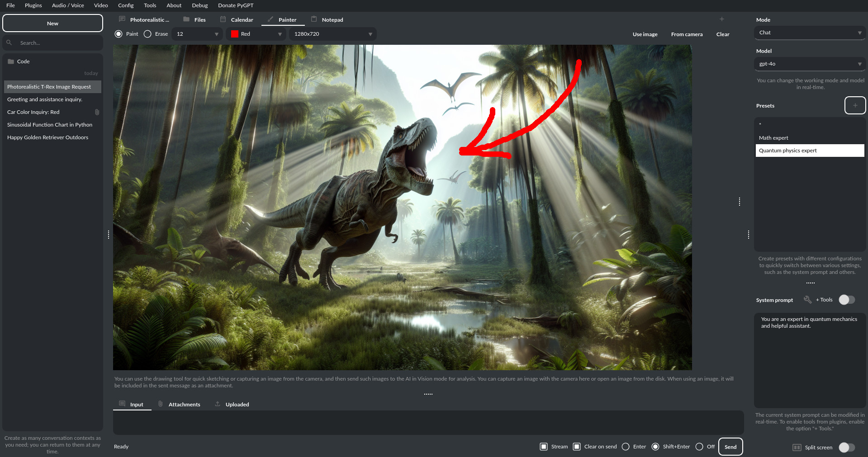The image size is (868, 457).
Task: Click the Send button
Action: click(730, 447)
